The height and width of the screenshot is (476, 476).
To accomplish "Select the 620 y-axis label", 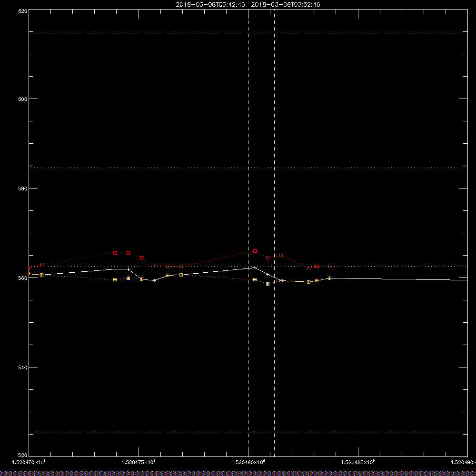I will click(x=23, y=10).
